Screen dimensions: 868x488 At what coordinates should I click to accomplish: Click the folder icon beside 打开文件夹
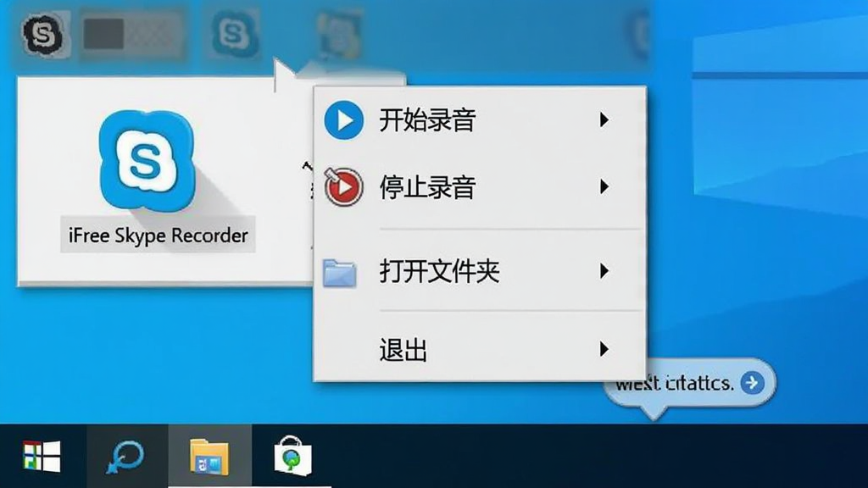(x=339, y=273)
